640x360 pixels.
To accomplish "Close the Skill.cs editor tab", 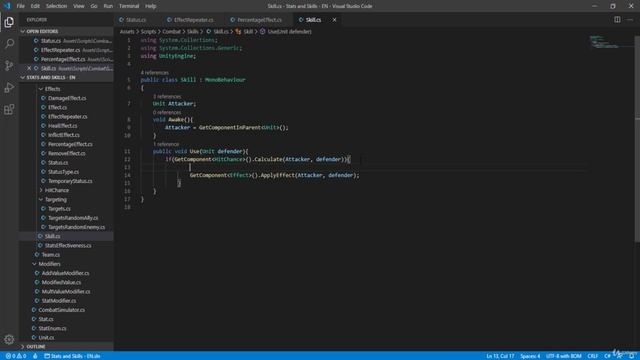I will (334, 20).
